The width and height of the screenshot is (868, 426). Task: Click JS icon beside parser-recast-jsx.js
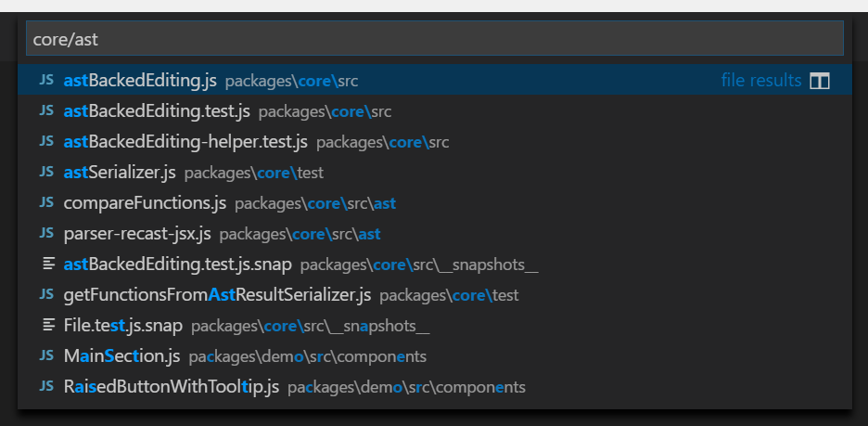click(x=47, y=233)
